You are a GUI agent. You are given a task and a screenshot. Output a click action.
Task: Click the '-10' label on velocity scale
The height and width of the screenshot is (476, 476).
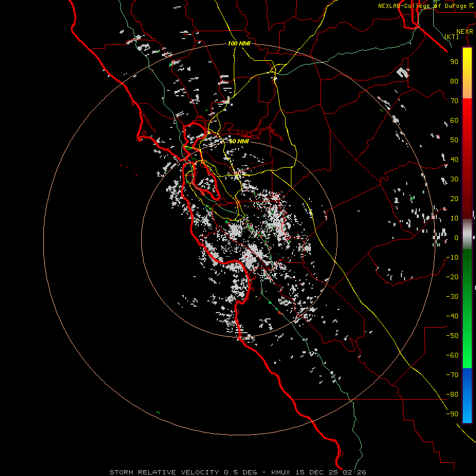452,258
